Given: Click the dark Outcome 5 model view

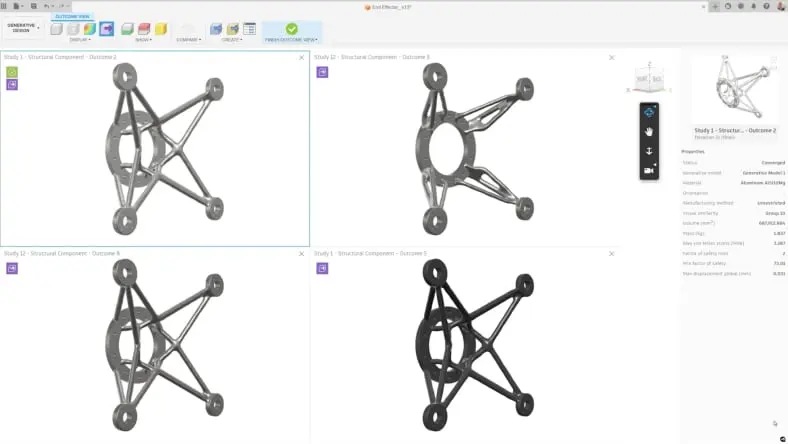Looking at the screenshot, I should point(475,345).
